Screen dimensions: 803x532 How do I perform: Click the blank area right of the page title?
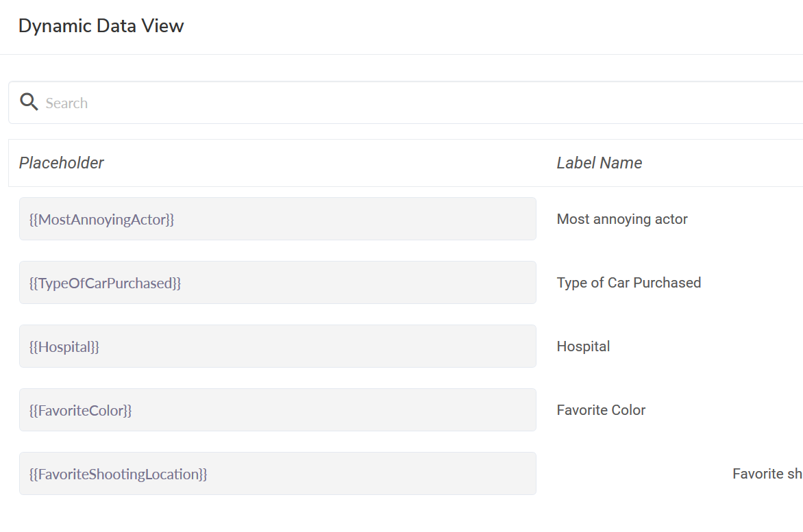click(x=480, y=26)
